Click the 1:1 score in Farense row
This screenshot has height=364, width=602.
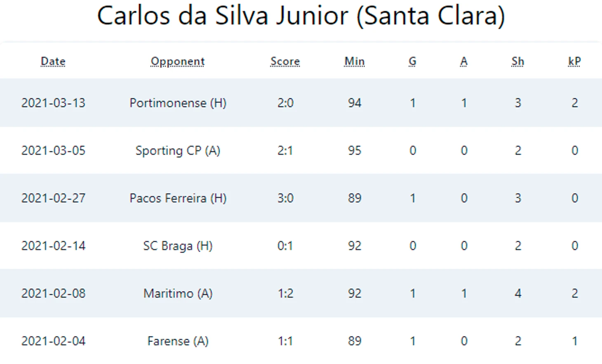pos(285,341)
